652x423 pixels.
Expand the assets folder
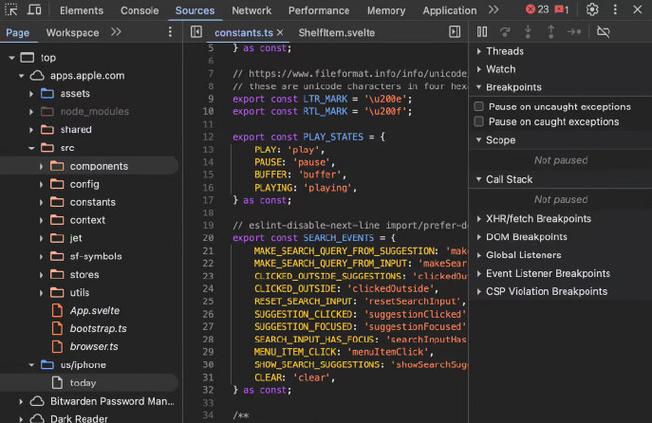pos(31,94)
